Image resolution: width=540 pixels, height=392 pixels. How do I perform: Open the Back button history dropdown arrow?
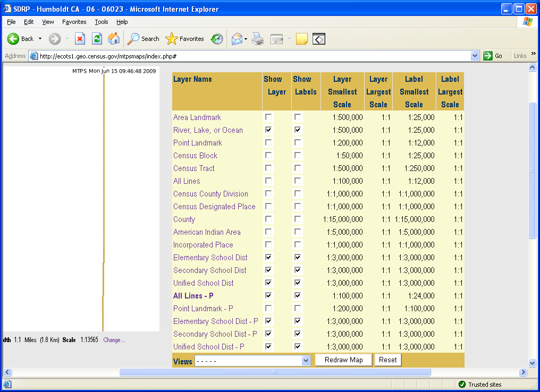click(40, 39)
